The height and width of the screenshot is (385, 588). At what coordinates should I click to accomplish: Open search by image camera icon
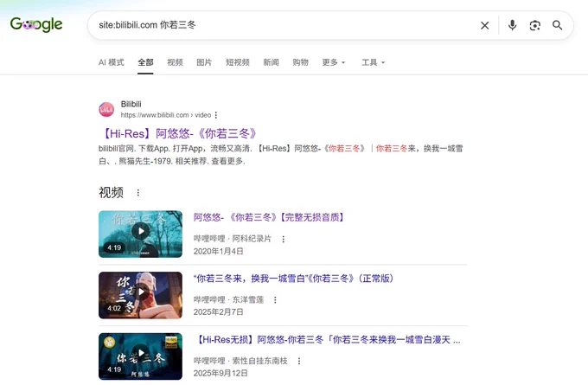coord(534,25)
